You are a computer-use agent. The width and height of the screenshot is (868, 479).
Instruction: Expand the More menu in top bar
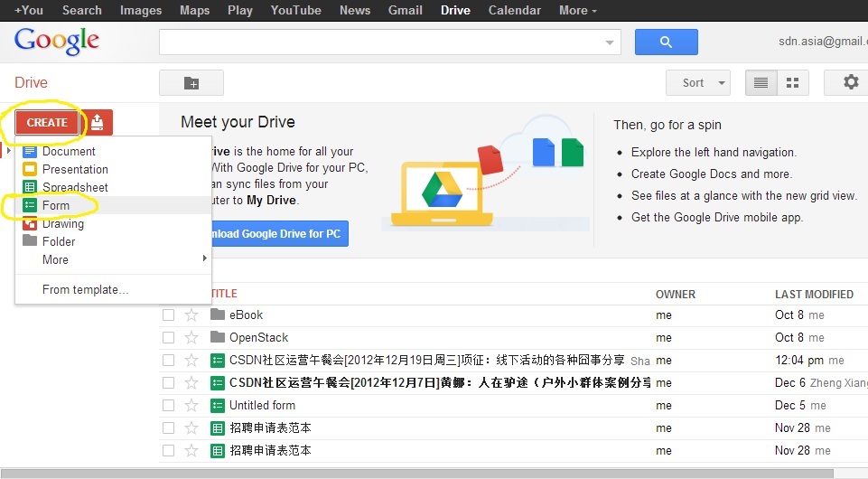click(x=578, y=11)
